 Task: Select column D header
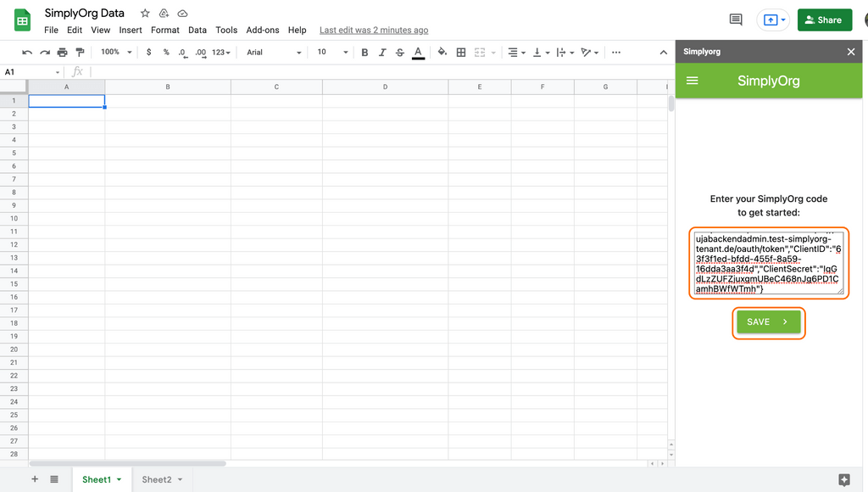[x=386, y=87]
